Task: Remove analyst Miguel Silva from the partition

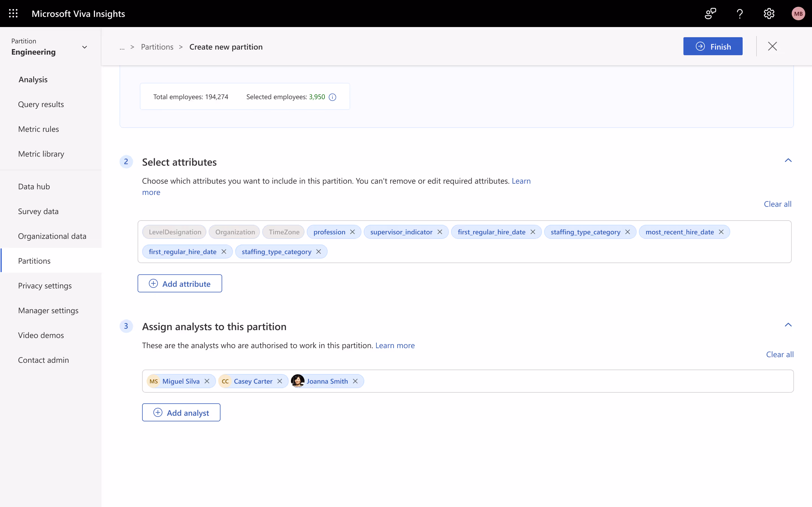Action: pyautogui.click(x=207, y=381)
